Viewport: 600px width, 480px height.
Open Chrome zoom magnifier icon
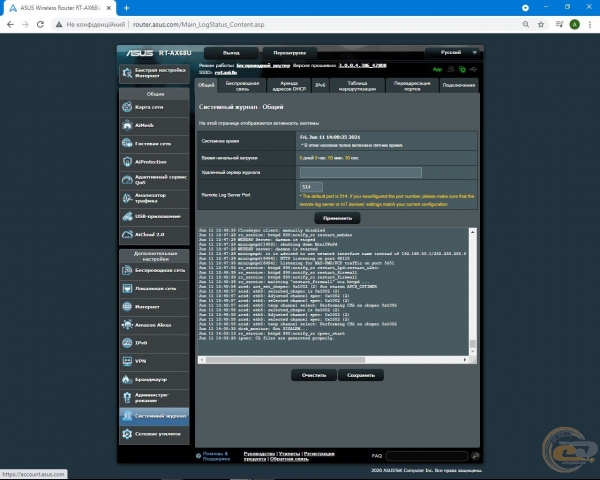click(x=526, y=24)
